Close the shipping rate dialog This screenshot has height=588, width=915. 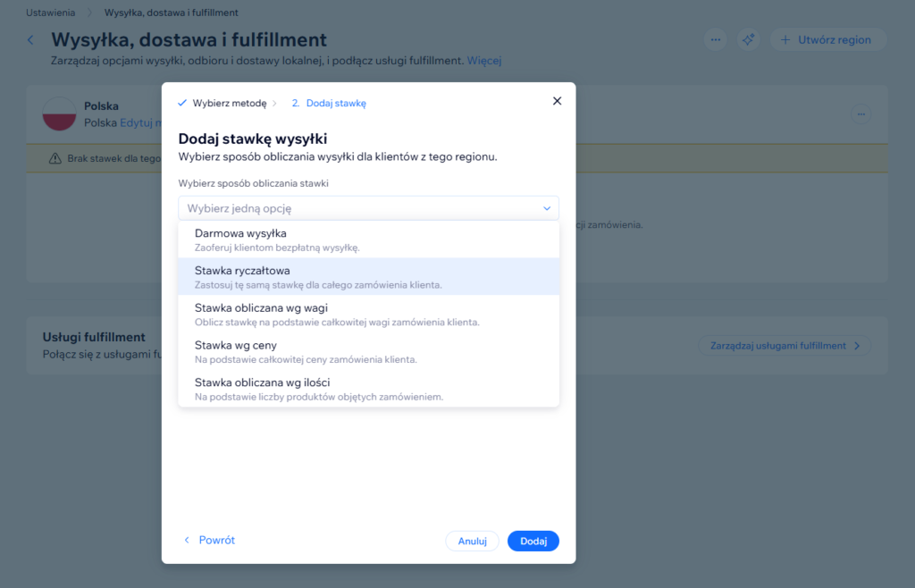(x=557, y=101)
